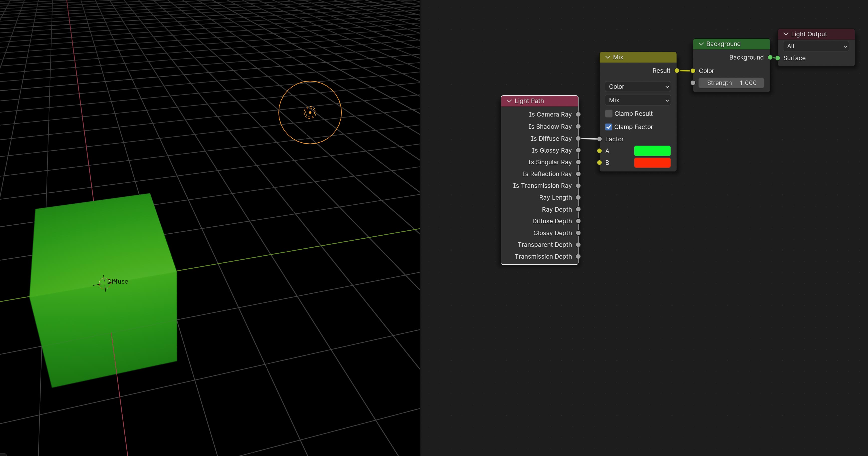Select the Light Output node title
The height and width of the screenshot is (456, 868).
click(x=809, y=34)
